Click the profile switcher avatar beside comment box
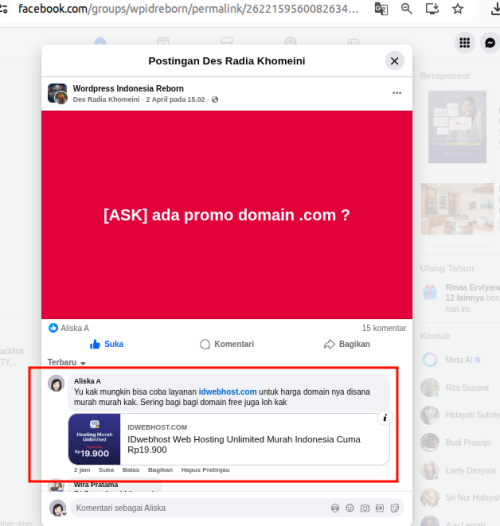Screen dimensions: 500x526 (x=58, y=508)
